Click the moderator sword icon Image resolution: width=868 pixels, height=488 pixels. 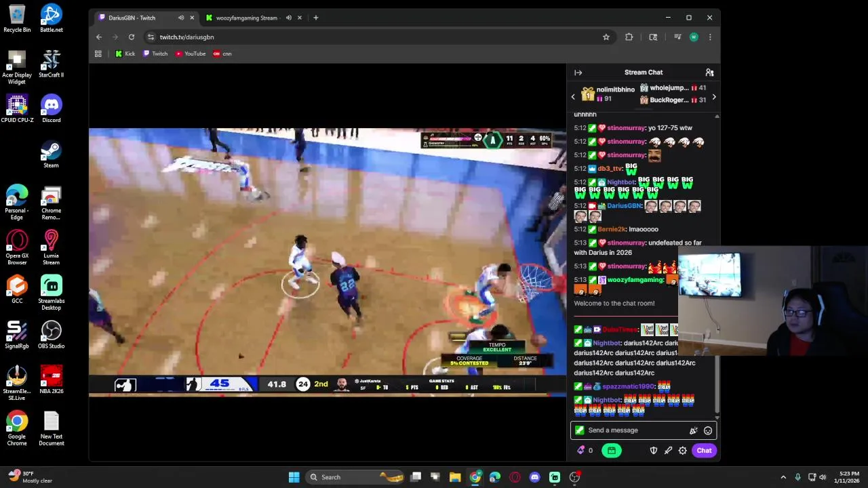[668, 451]
